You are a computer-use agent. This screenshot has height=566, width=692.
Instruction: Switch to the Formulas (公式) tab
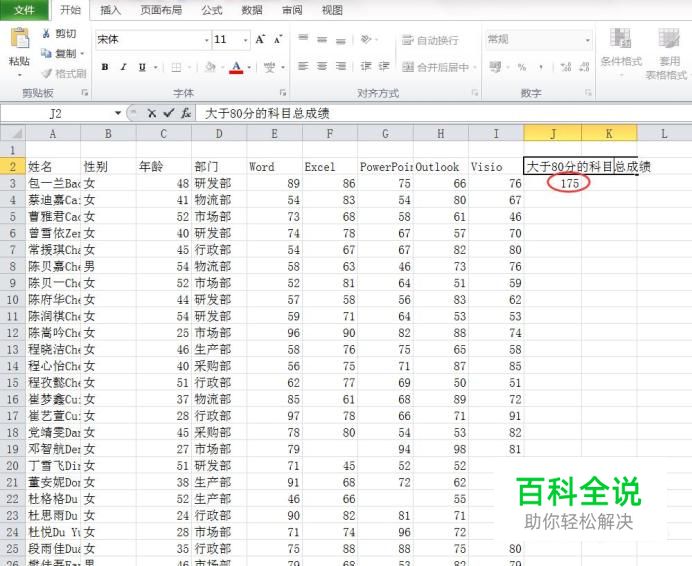click(212, 10)
